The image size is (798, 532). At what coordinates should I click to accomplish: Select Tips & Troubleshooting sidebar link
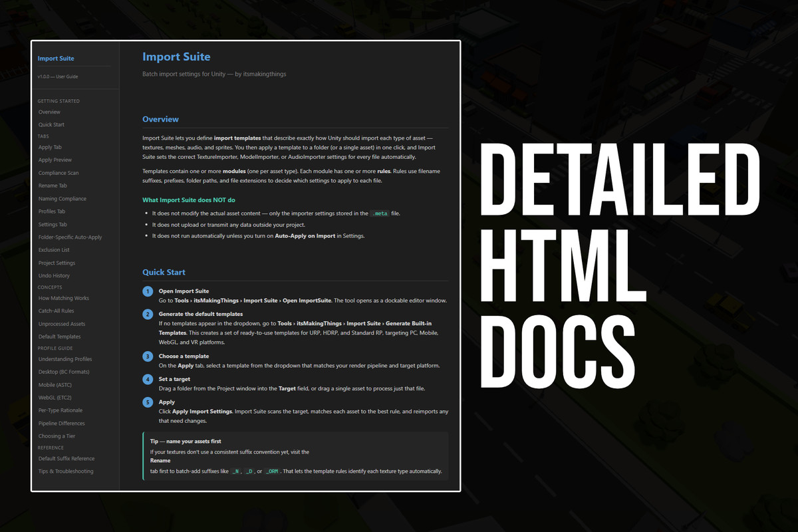[x=66, y=471]
